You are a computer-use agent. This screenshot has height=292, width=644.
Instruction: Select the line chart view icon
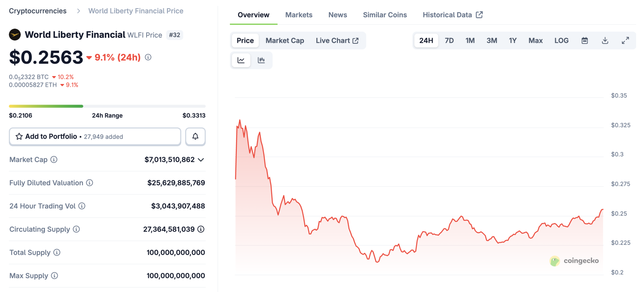pos(241,60)
